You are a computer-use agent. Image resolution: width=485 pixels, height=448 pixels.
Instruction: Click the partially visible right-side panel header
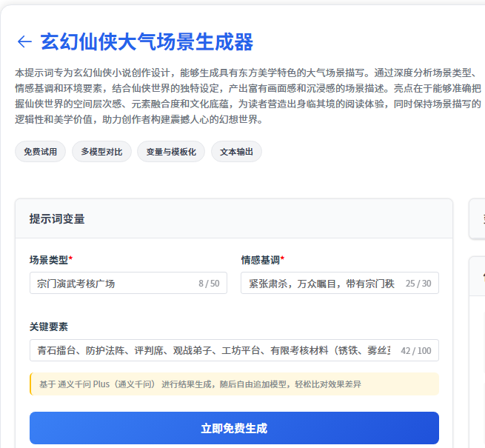pos(478,218)
